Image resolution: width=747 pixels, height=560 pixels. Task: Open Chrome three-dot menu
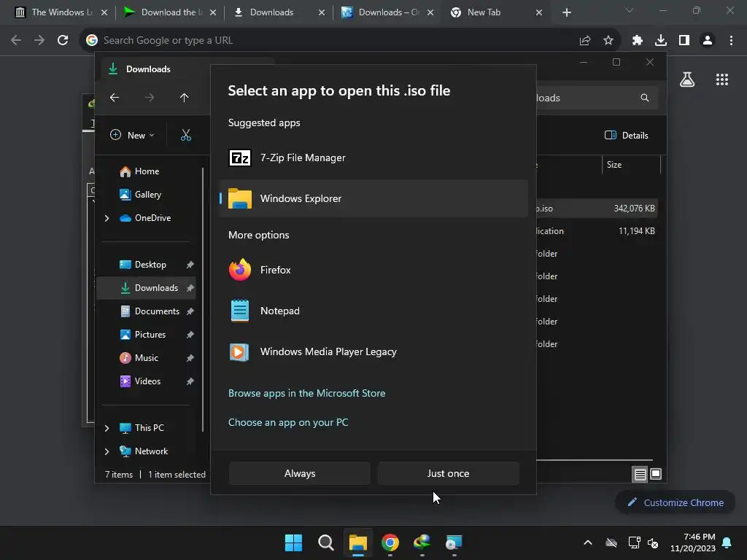coord(731,41)
